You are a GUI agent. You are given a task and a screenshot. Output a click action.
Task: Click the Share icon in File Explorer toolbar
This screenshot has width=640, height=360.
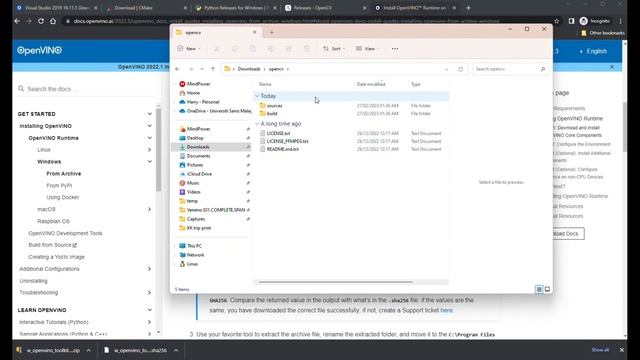tap(289, 49)
